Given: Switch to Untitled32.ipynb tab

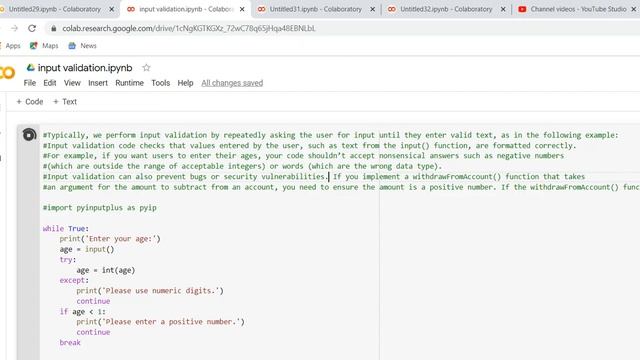Looking at the screenshot, I should coord(446,9).
